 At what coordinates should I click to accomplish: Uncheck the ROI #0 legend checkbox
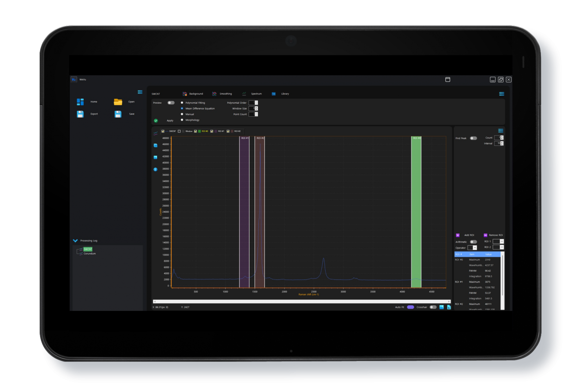196,131
